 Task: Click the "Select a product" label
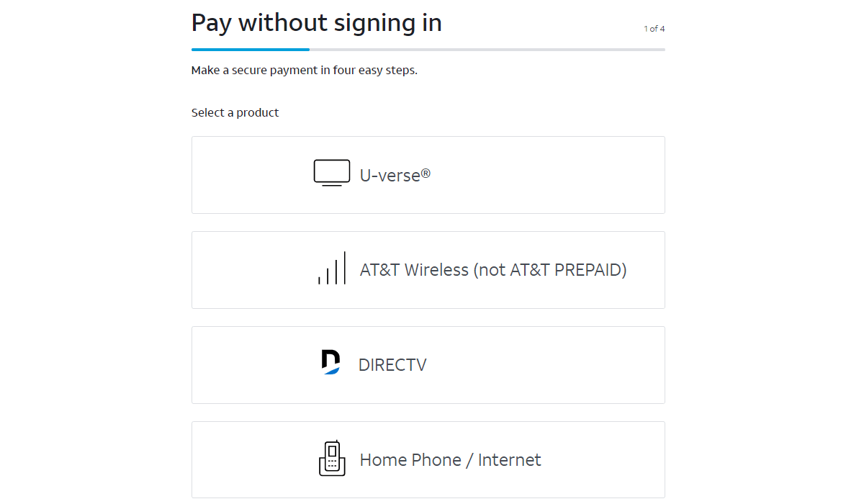235,112
